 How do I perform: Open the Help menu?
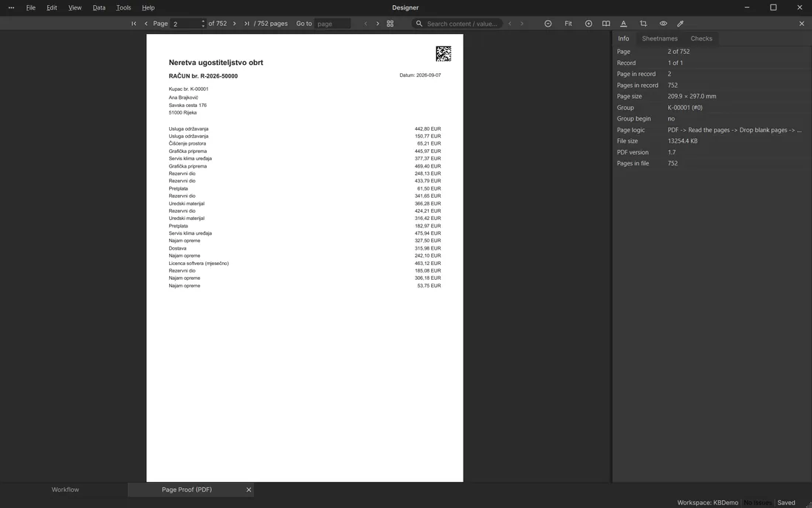tap(148, 8)
